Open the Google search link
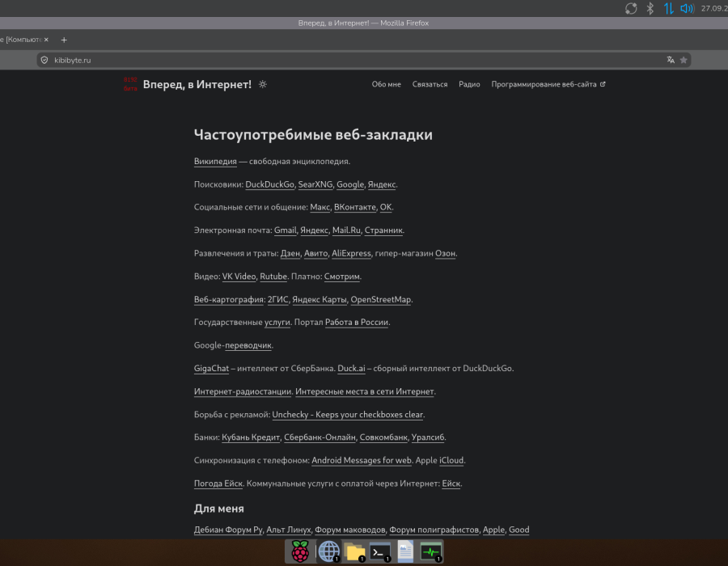This screenshot has height=566, width=728. tap(350, 184)
